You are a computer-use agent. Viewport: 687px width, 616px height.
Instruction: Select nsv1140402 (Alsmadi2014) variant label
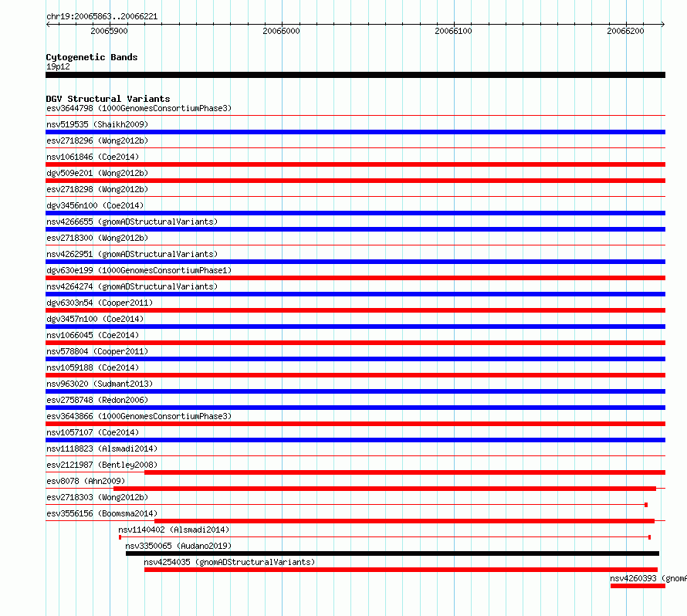click(x=174, y=530)
